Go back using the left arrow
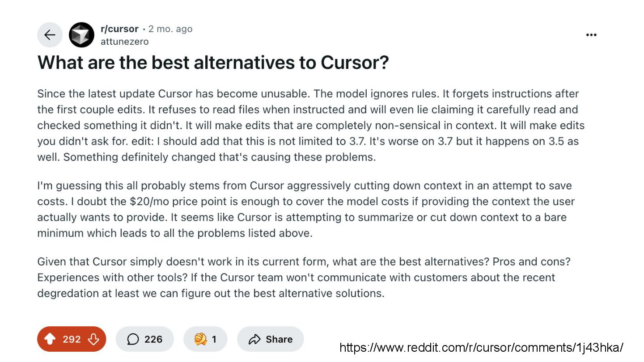This screenshot has width=644, height=362. (50, 35)
